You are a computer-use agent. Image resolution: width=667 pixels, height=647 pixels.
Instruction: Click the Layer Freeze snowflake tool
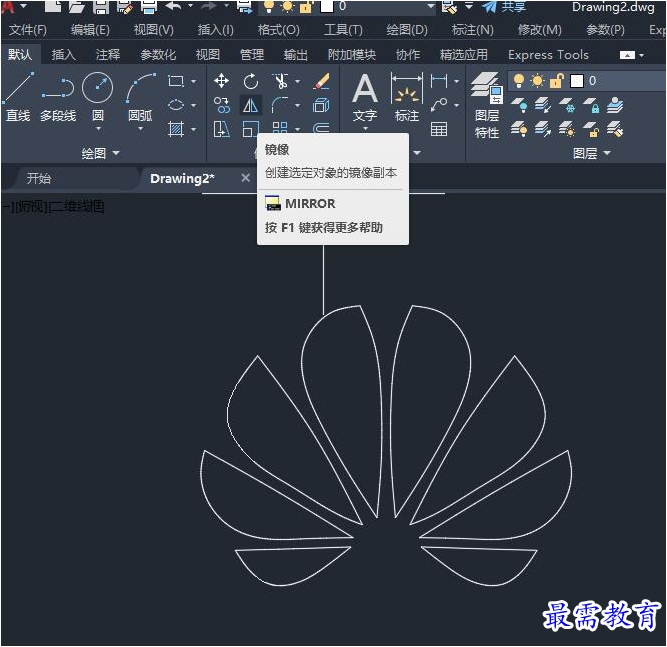tap(567, 105)
